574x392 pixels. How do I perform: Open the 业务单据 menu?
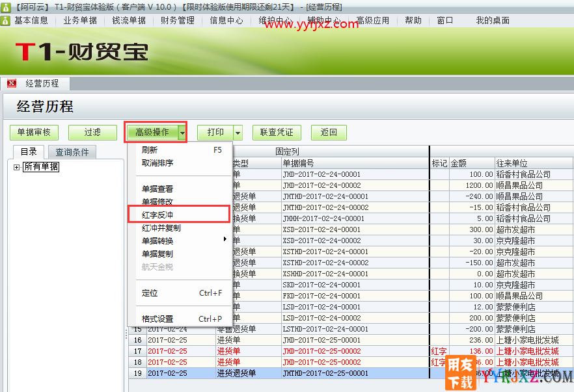(80, 21)
